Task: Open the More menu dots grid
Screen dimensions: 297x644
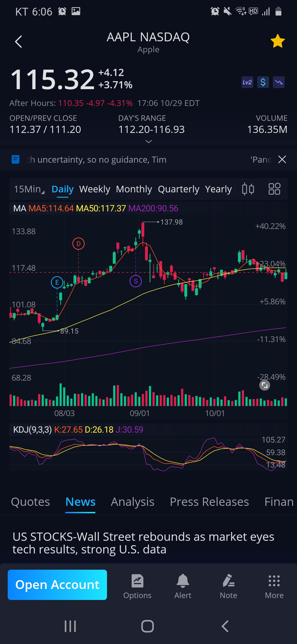Action: pyautogui.click(x=274, y=586)
